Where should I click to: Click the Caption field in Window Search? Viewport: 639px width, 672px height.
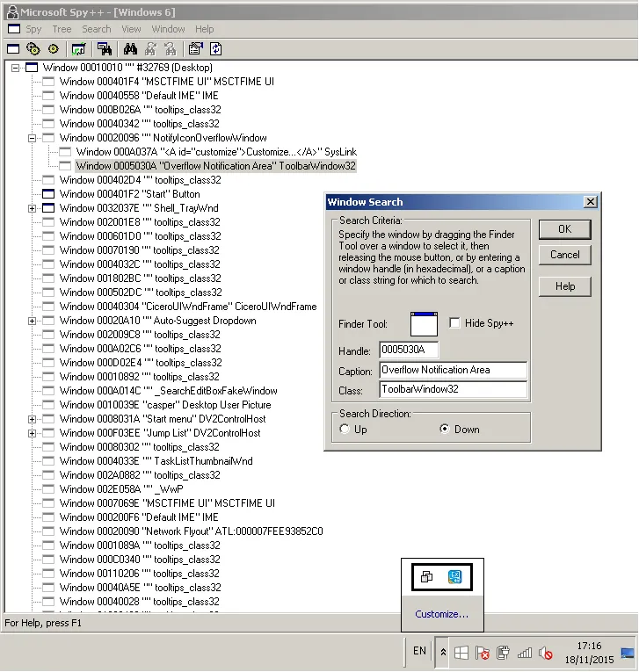[x=454, y=370]
